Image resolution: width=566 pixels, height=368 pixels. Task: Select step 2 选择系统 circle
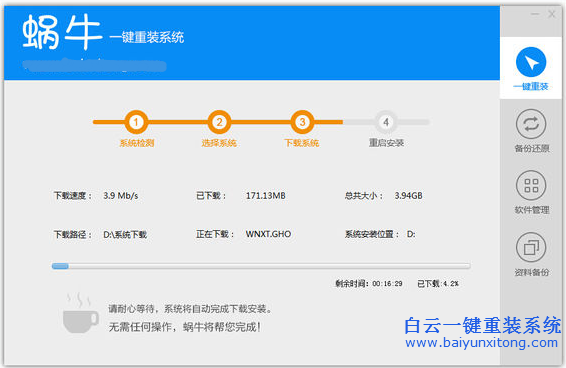(x=219, y=122)
